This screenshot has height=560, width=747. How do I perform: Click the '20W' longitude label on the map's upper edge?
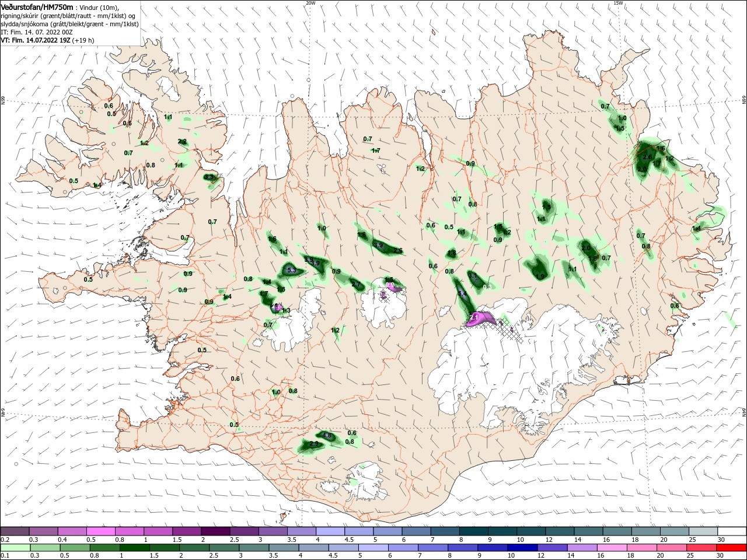coord(310,3)
